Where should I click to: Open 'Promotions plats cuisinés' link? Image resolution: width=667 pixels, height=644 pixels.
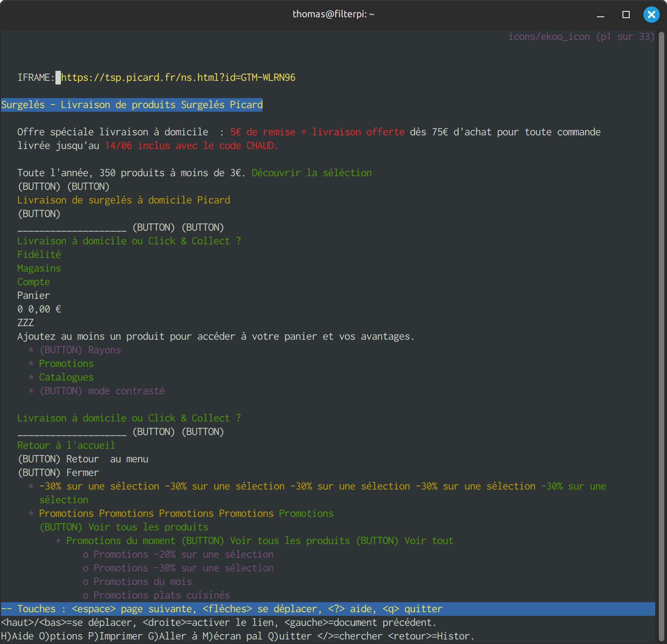tap(162, 595)
